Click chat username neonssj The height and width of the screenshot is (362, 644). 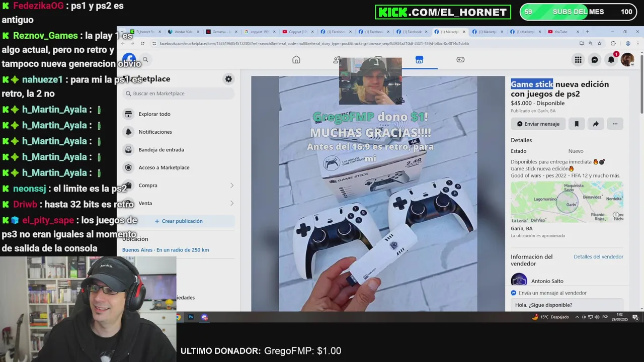[x=29, y=189]
